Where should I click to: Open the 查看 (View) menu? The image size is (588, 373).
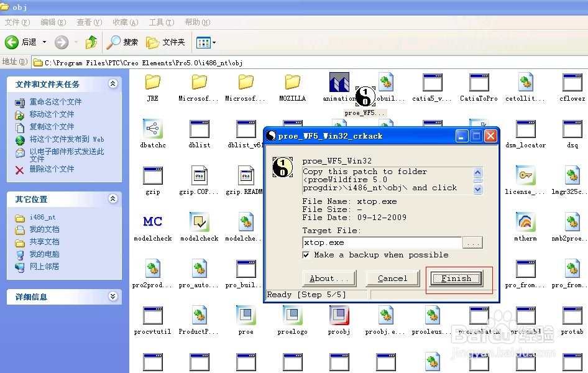(x=90, y=22)
